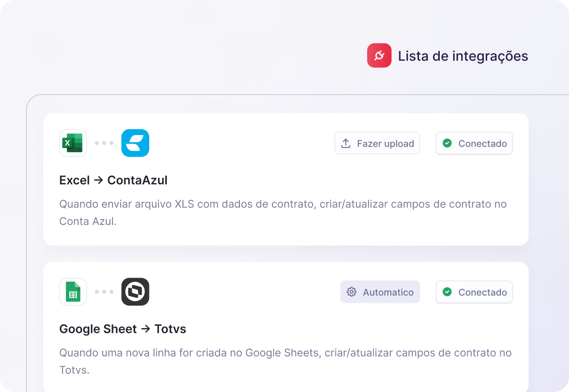The image size is (569, 392).
Task: Open the Google Sheet → Totvs integration title
Action: [x=123, y=329]
